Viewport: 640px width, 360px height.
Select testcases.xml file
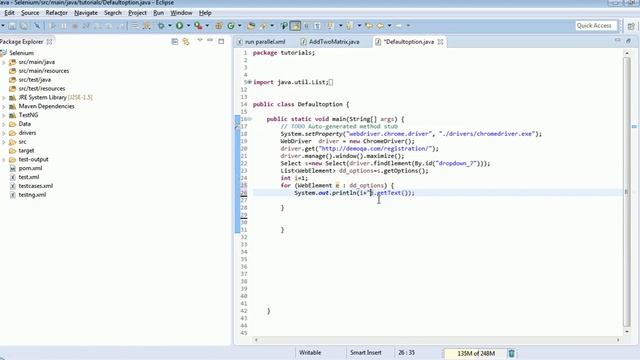pos(36,186)
